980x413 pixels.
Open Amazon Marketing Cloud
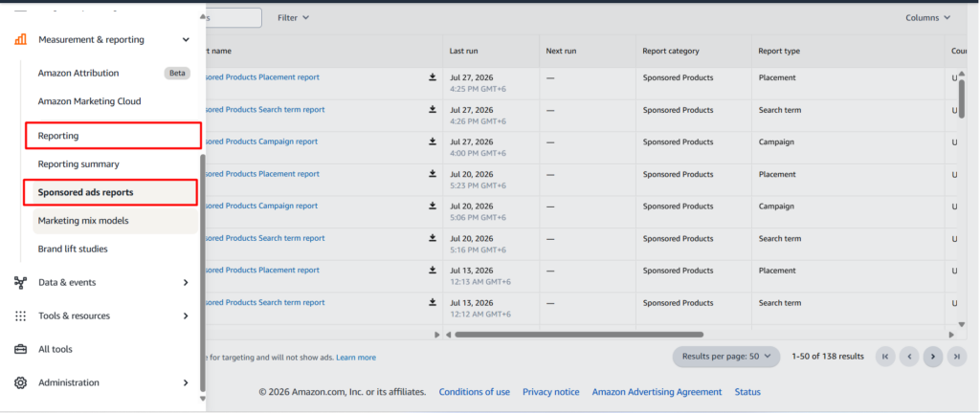[x=89, y=101]
